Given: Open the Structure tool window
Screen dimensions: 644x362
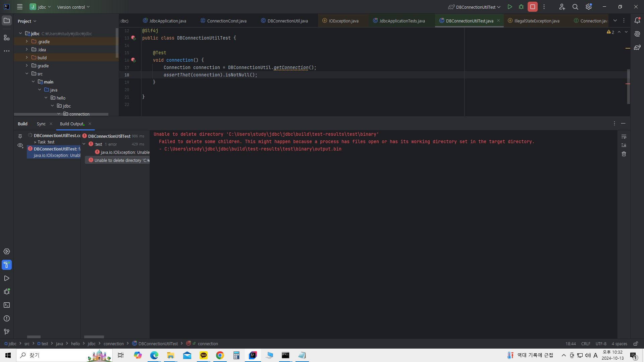Looking at the screenshot, I should click(x=7, y=38).
